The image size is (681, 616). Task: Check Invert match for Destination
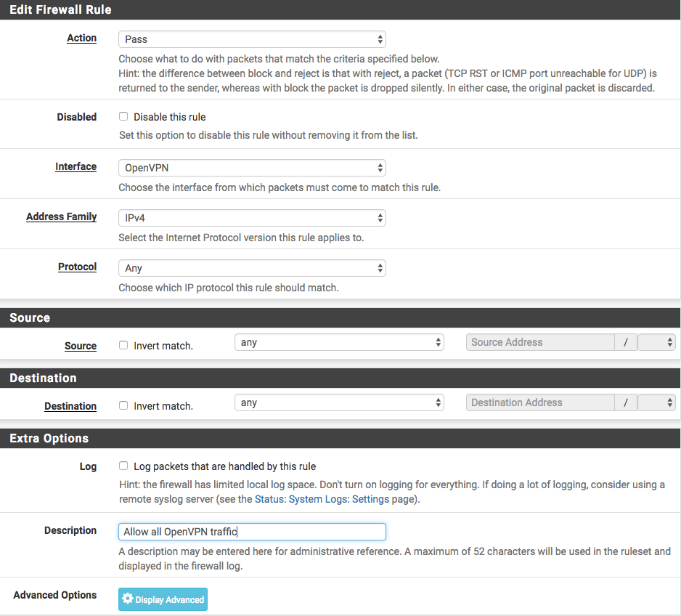[x=123, y=406]
